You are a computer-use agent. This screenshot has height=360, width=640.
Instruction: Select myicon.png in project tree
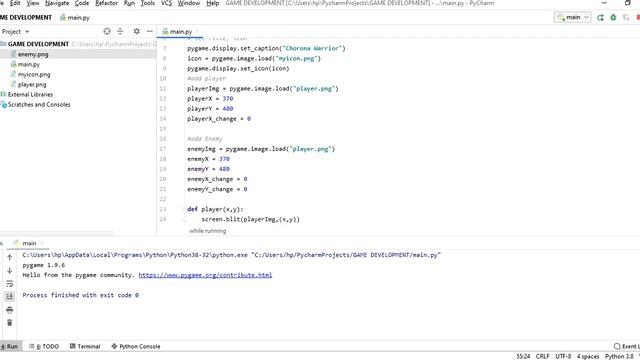click(x=34, y=74)
